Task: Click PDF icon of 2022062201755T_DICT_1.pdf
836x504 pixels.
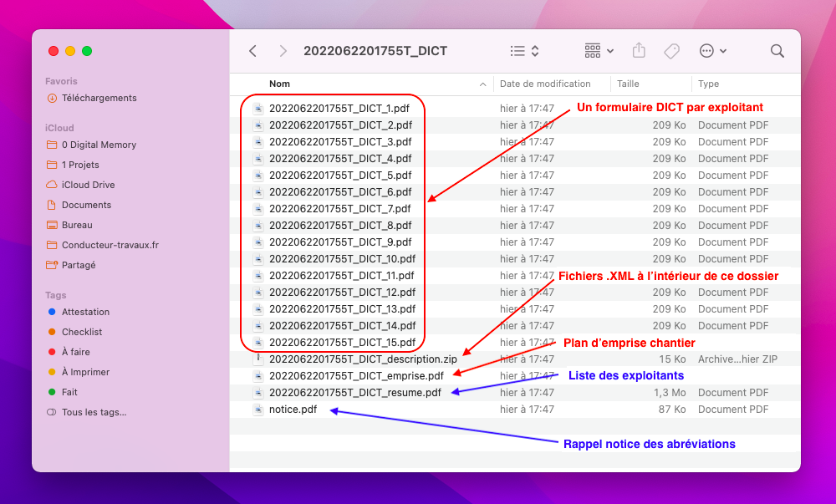Action: coord(258,109)
